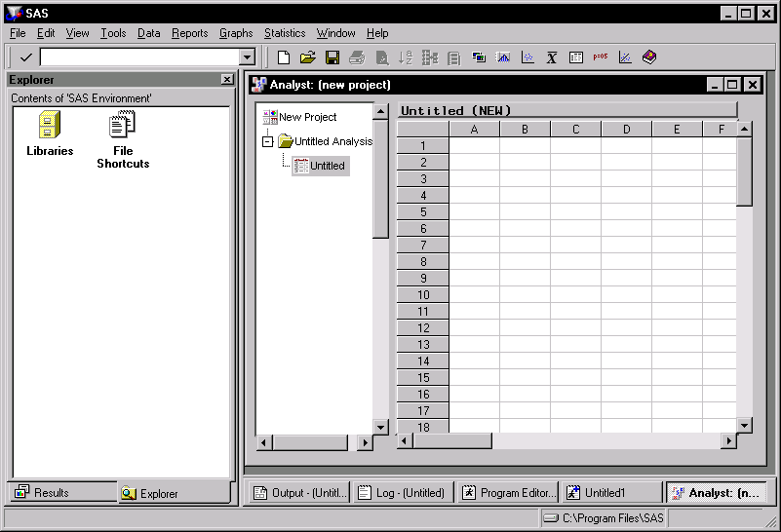Click the Save diskette toolbar icon

[x=332, y=57]
